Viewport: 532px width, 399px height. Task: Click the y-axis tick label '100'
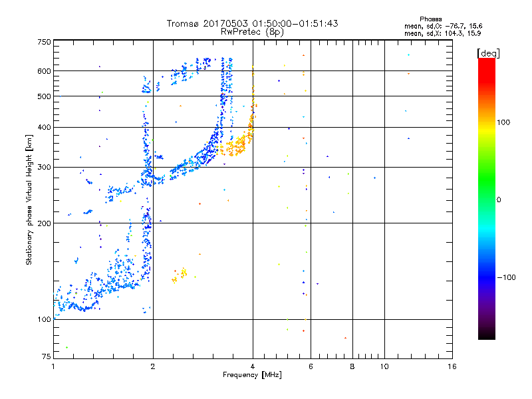click(44, 319)
